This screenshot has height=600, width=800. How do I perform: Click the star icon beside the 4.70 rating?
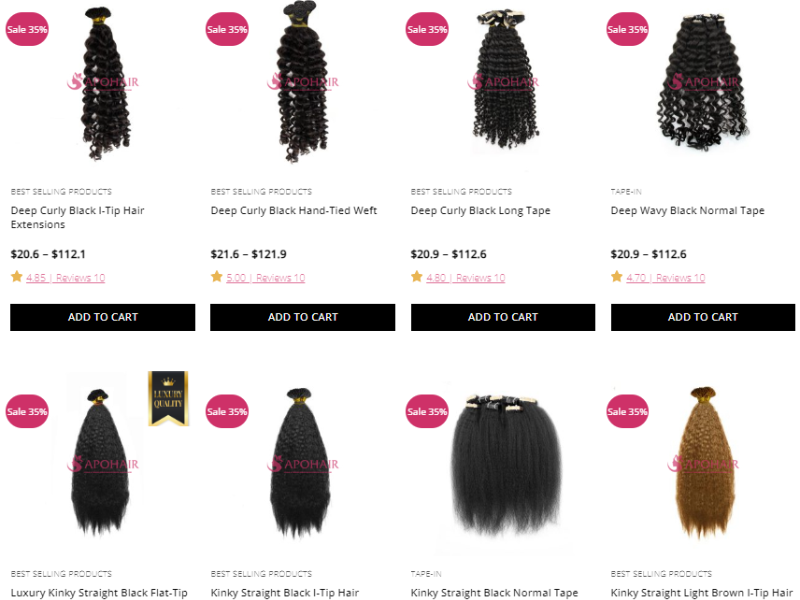click(617, 277)
